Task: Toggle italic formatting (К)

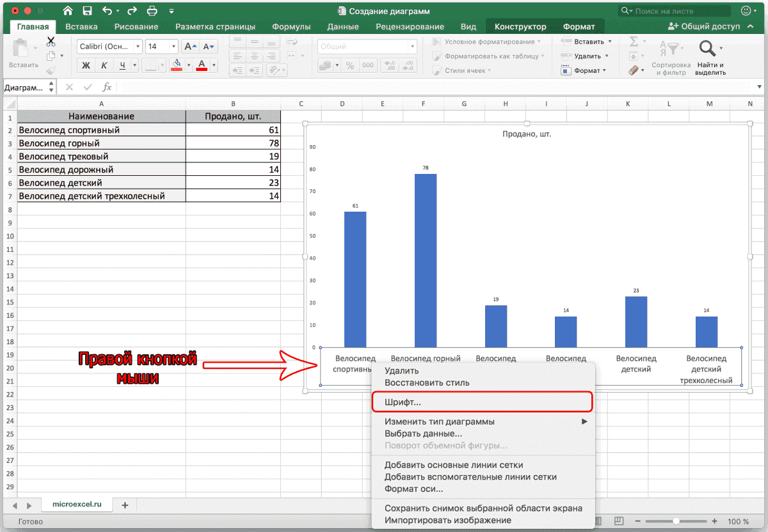Action: (104, 65)
